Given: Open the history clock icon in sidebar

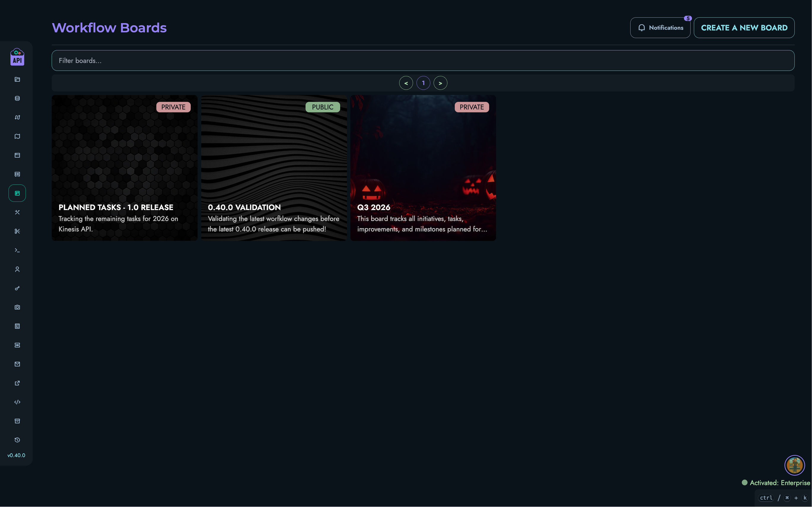Looking at the screenshot, I should (17, 440).
